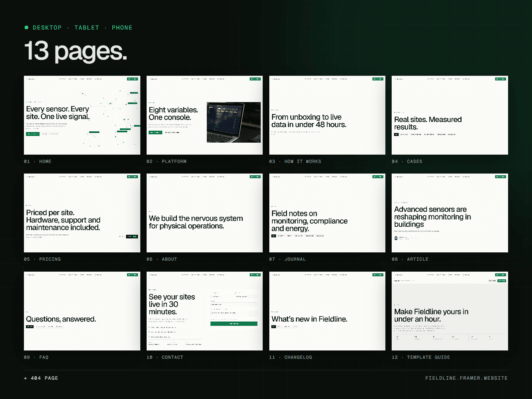
Task: Click the author avatar in Article thumbnail
Action: [x=396, y=238]
